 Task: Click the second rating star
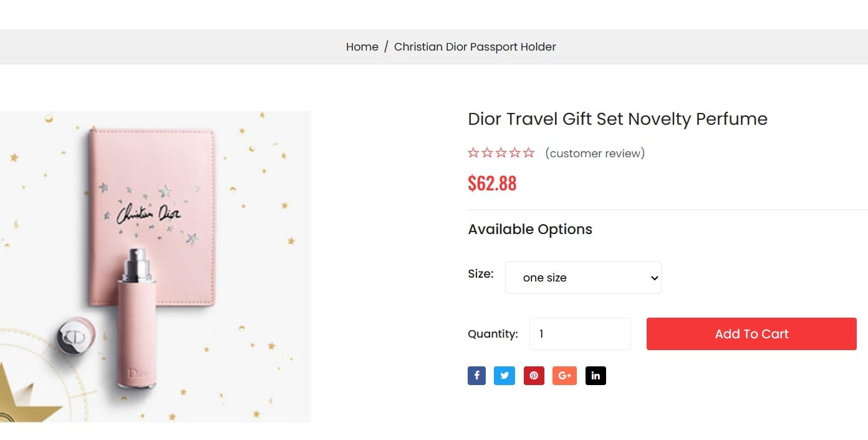(487, 153)
